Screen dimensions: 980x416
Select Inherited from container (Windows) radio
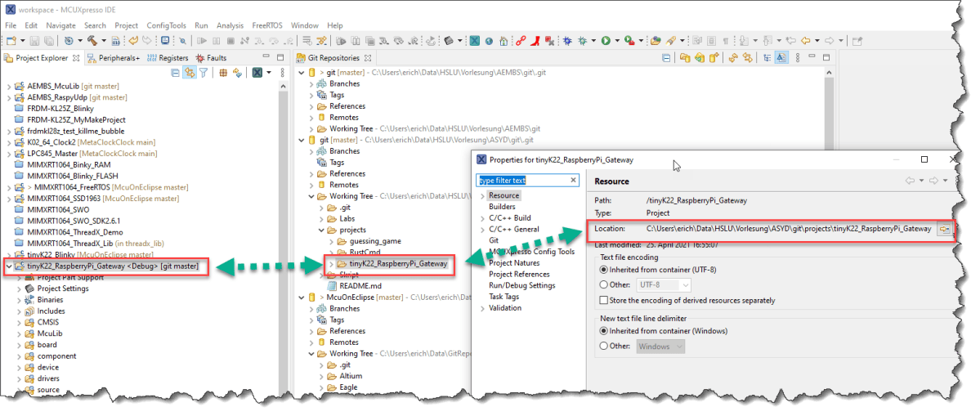coord(603,331)
